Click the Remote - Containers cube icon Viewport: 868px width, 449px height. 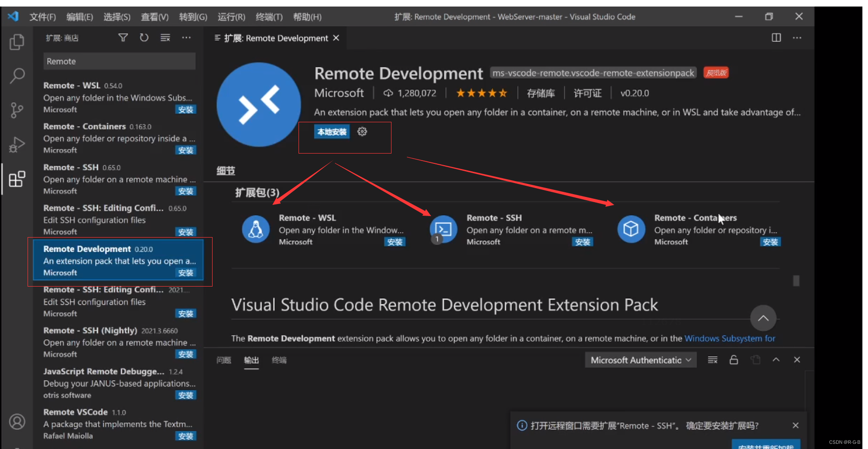click(x=631, y=229)
